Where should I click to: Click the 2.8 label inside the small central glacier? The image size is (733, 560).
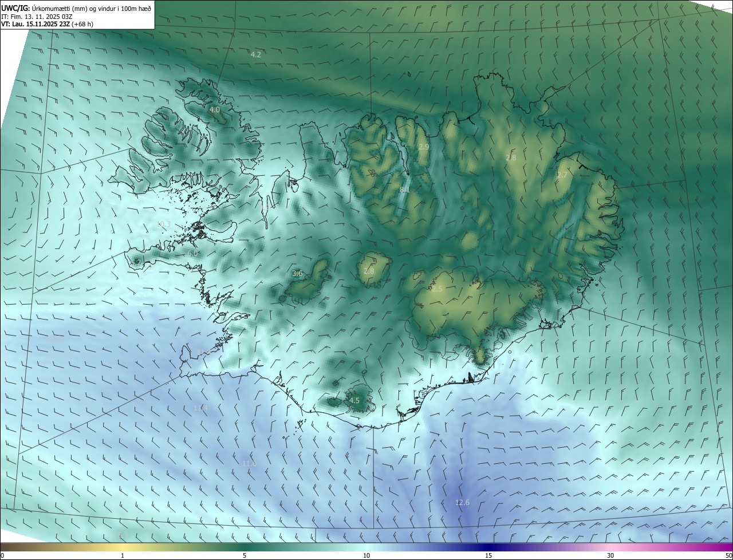pyautogui.click(x=369, y=271)
